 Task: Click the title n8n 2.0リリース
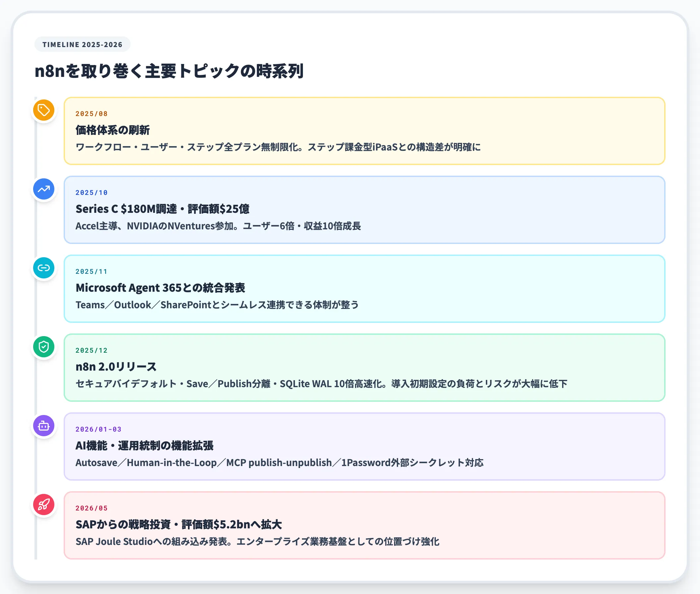click(116, 367)
